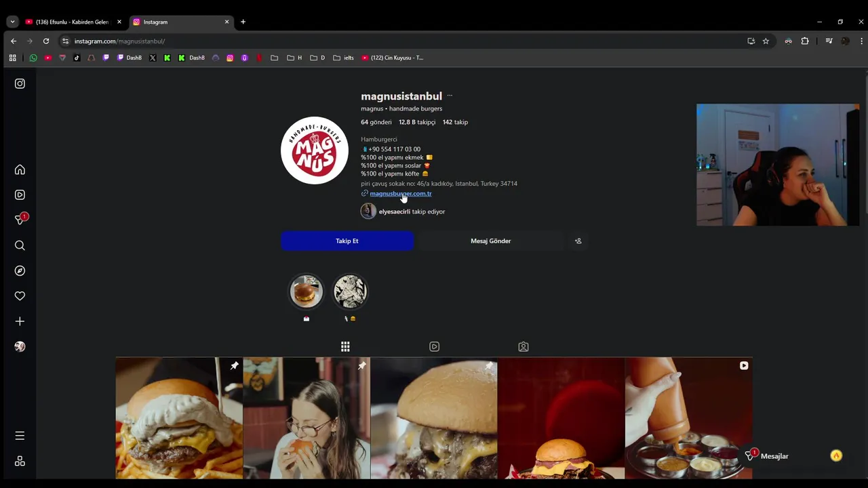Open the Chrome profile avatar
The width and height of the screenshot is (868, 488).
tap(845, 41)
